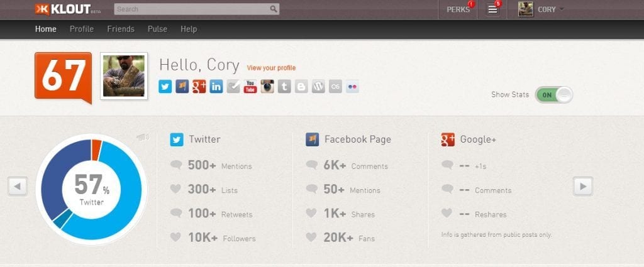Click the Google+ Comments stat

(477, 190)
